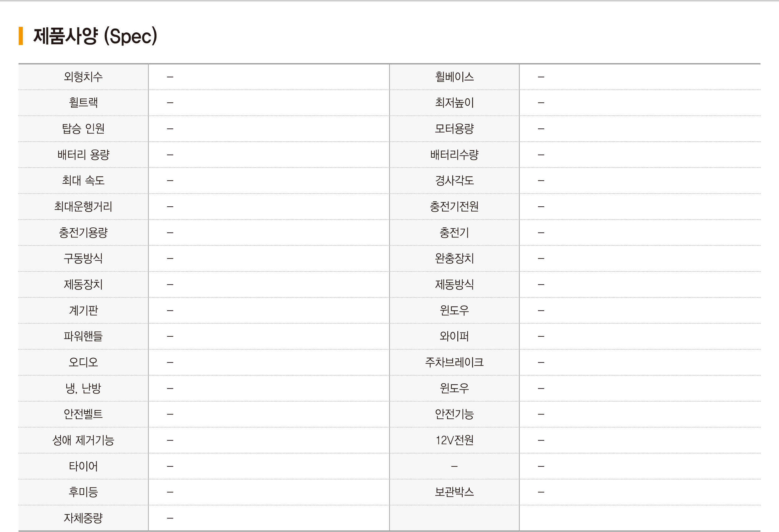Select the 휠베이스 label cell
Viewport: 779px width, 532px height.
(x=454, y=77)
